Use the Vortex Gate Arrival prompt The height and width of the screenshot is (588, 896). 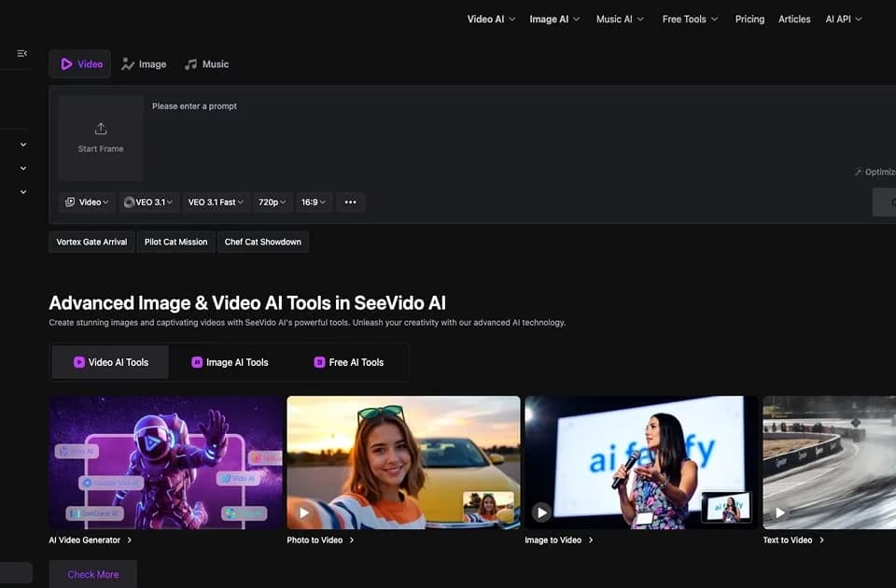click(x=91, y=242)
